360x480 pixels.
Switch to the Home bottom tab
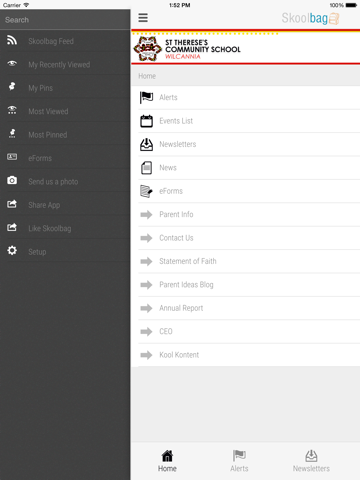(167, 461)
